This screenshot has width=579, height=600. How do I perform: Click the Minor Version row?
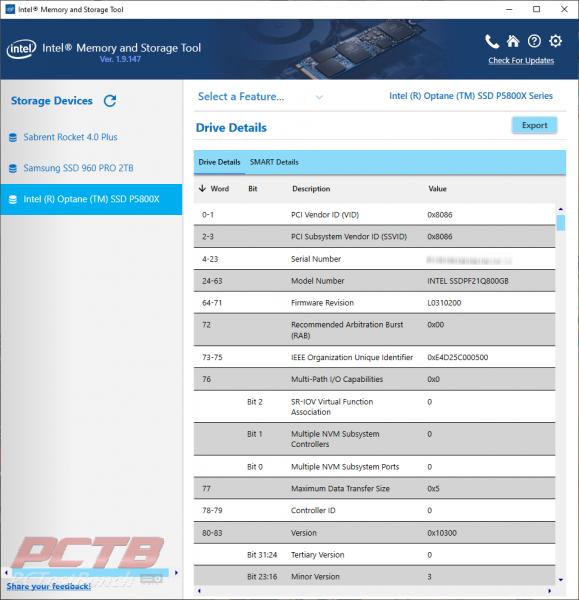(374, 577)
